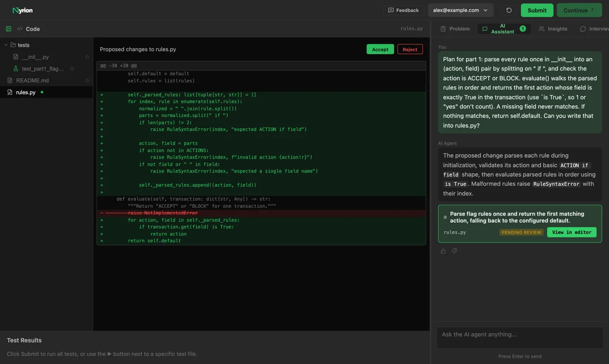Image resolution: width=609 pixels, height=364 pixels.
Task: Click the AI Assistant chat icon
Action: (x=485, y=29)
